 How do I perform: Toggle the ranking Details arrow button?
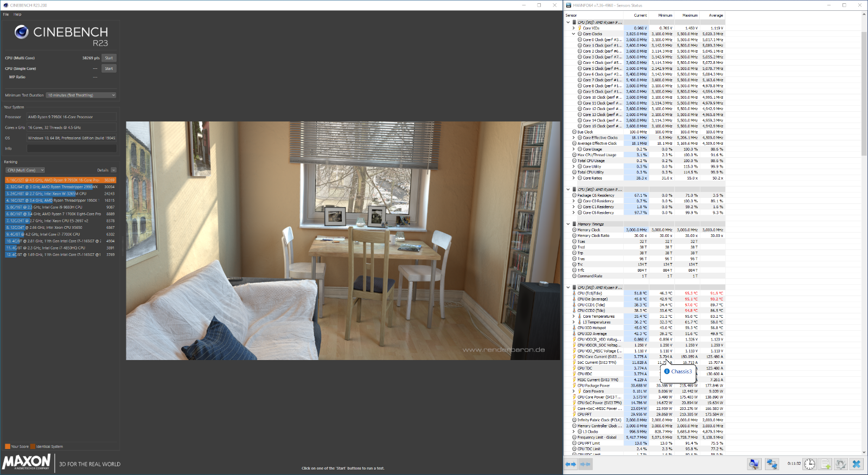click(113, 170)
